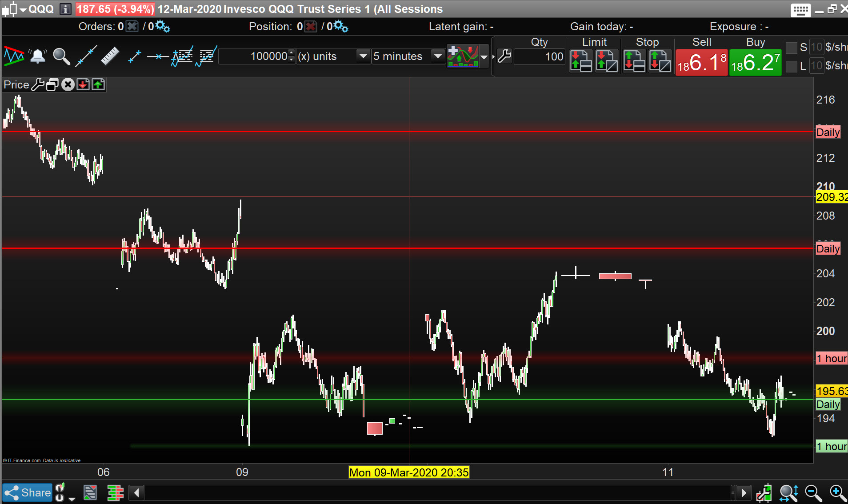
Task: Click the green Daily level label
Action: [828, 404]
